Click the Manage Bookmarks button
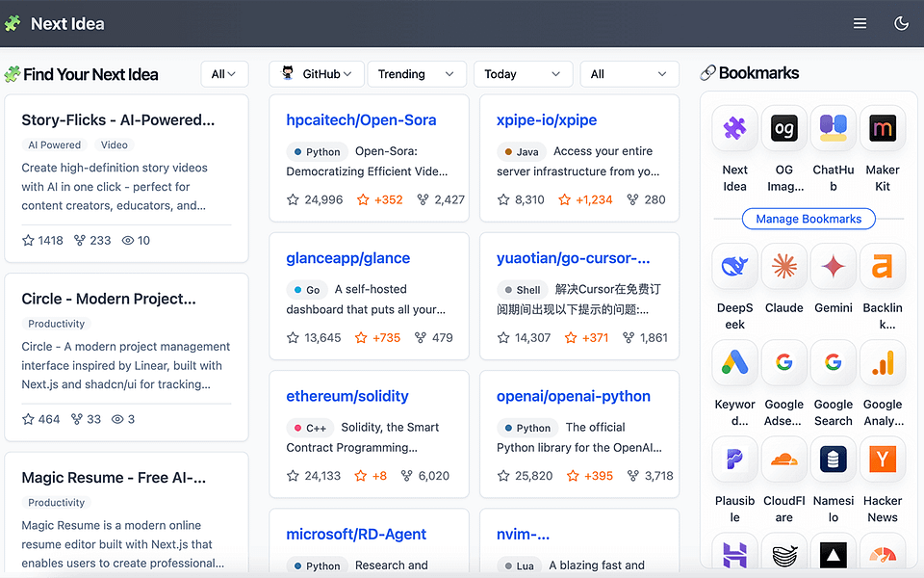 point(808,219)
